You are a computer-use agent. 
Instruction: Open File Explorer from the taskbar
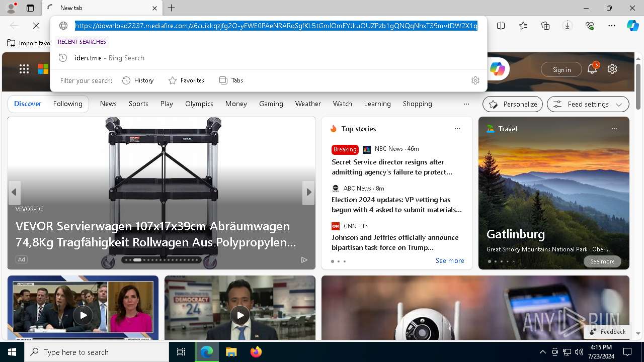231,352
